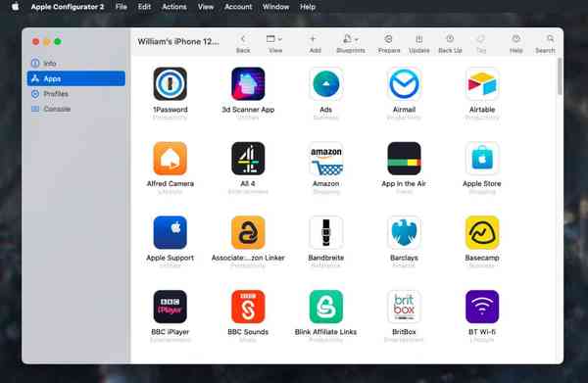Click the Basecamp app icon
Screen dimensions: 588x383
point(482,232)
